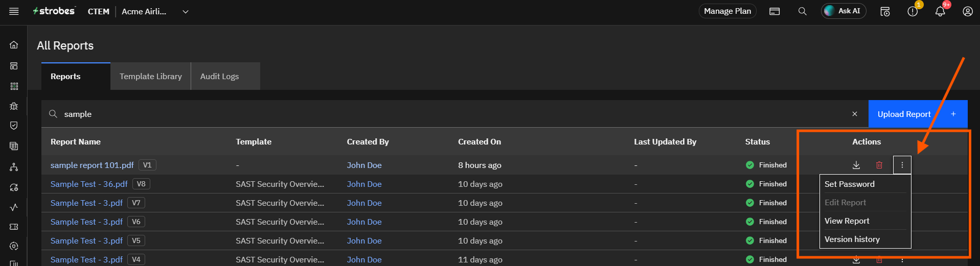980x266 pixels.
Task: Click three-dot menu for sample report 101
Action: pyautogui.click(x=902, y=165)
